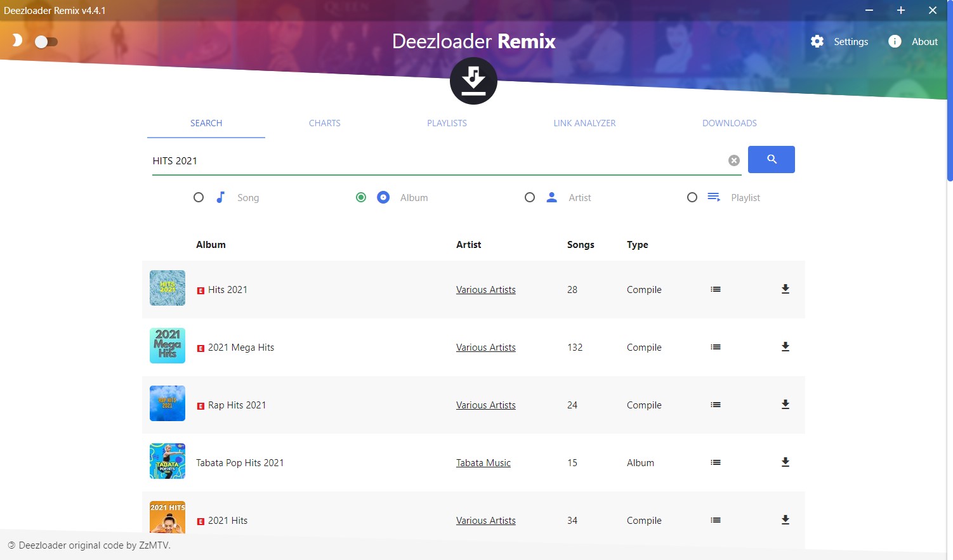Click the Songs column header
Image resolution: width=953 pixels, height=560 pixels.
click(x=581, y=245)
